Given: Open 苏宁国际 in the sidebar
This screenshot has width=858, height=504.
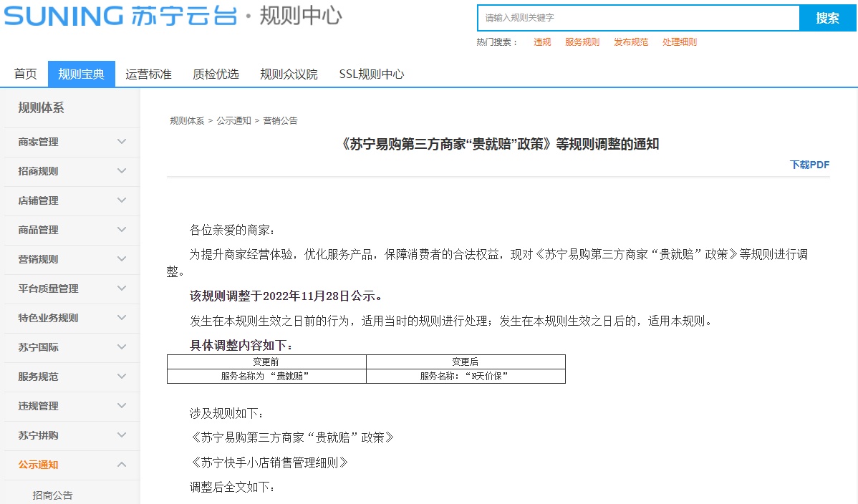Looking at the screenshot, I should click(38, 347).
